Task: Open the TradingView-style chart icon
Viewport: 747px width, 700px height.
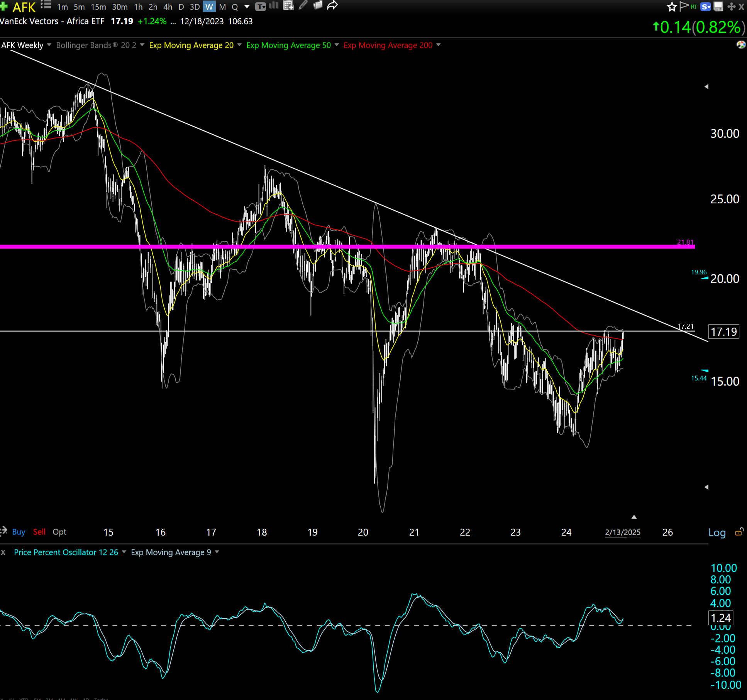Action: click(x=261, y=6)
